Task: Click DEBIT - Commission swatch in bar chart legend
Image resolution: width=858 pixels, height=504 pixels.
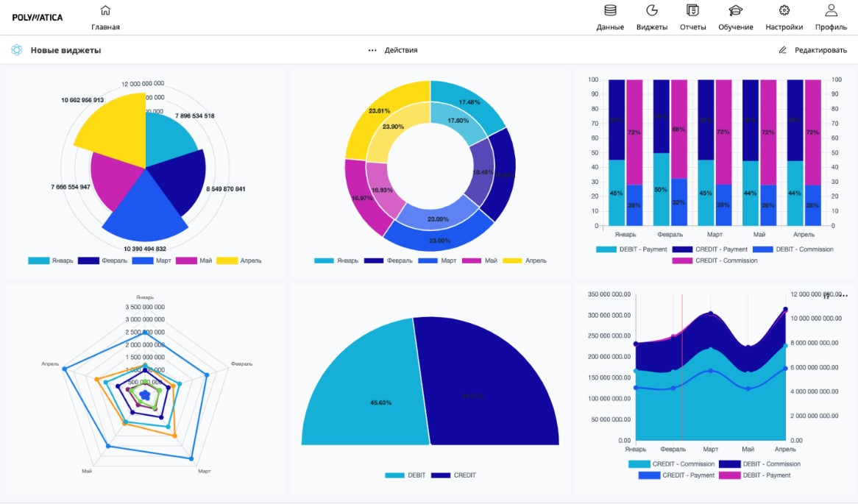Action: [763, 249]
